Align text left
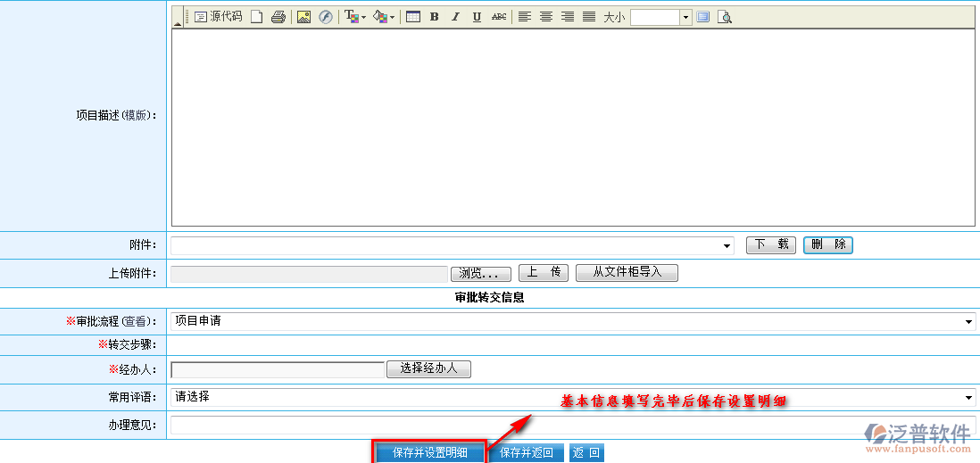 point(525,17)
